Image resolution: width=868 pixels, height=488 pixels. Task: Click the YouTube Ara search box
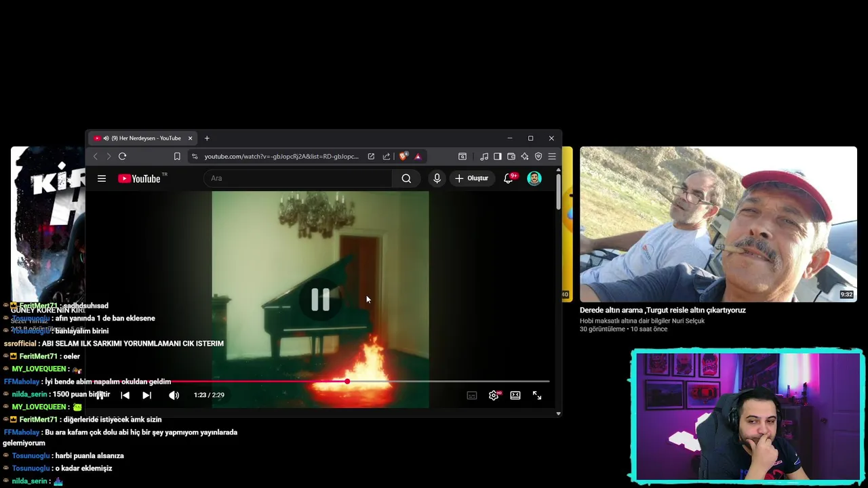298,178
